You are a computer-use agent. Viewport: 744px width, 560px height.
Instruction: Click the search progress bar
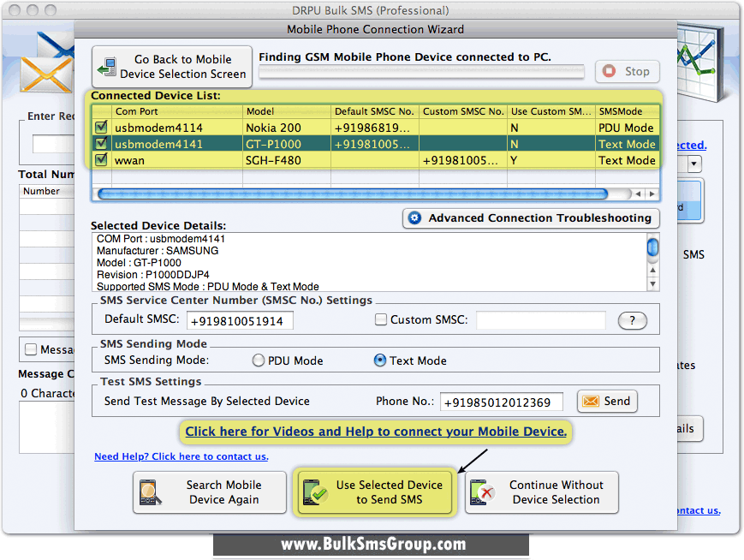tap(421, 72)
